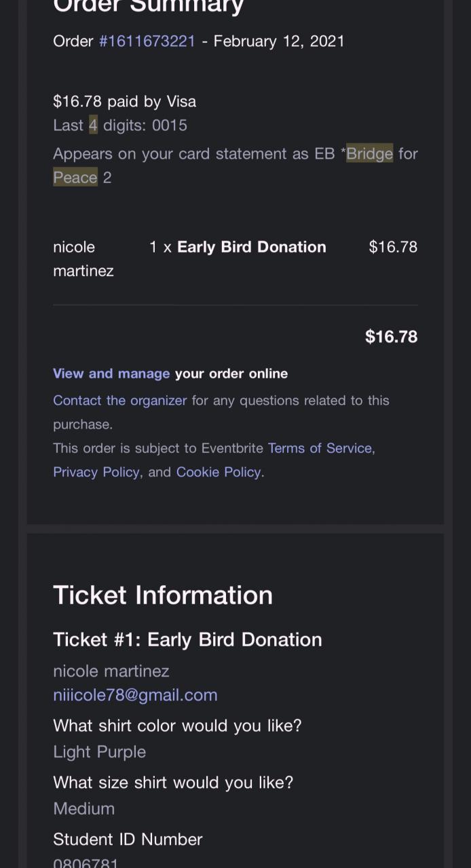471x868 pixels.
Task: Click the bold "Early Bird Donation" line item
Action: (251, 247)
